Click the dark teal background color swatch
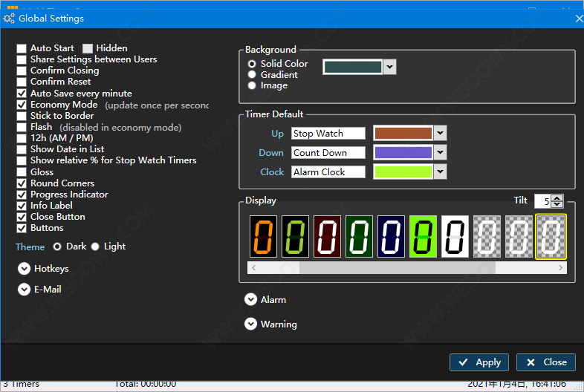 point(353,67)
